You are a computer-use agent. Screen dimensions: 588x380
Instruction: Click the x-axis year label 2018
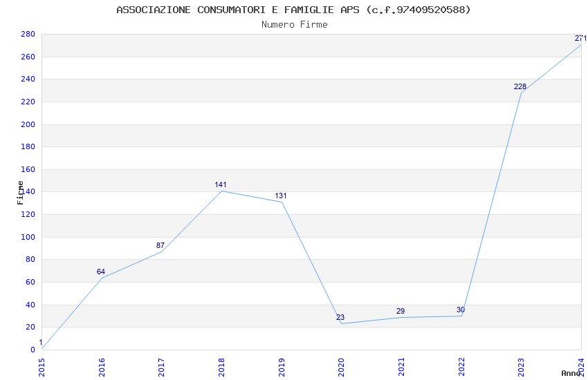[221, 368]
